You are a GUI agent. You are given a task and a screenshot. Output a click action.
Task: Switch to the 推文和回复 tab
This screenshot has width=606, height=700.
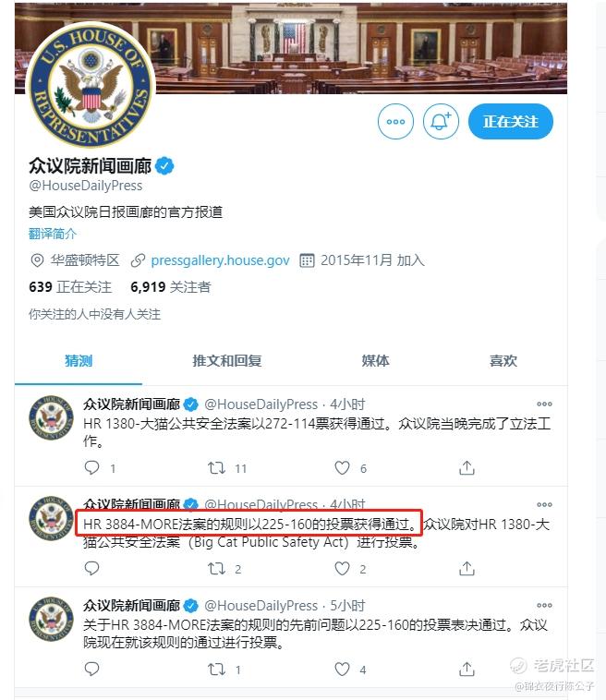coord(227,360)
